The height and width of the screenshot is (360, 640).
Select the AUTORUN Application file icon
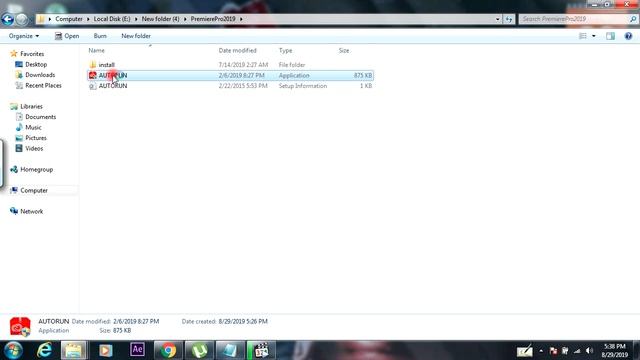click(93, 76)
